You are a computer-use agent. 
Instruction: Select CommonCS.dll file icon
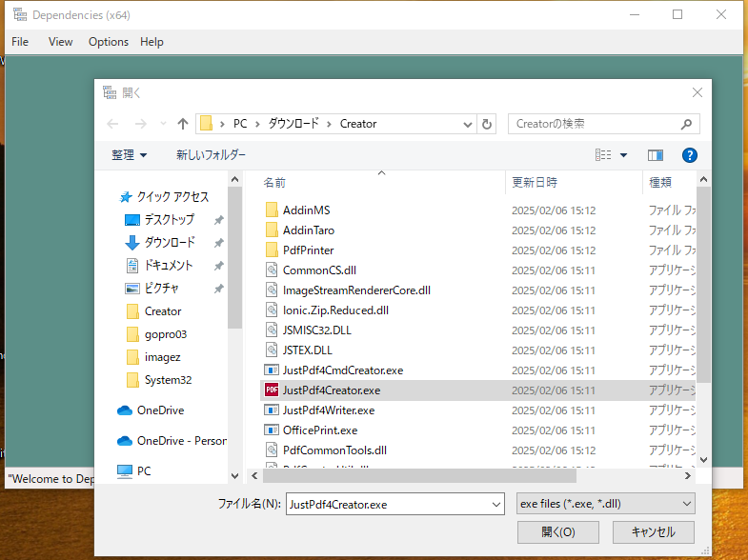[272, 270]
